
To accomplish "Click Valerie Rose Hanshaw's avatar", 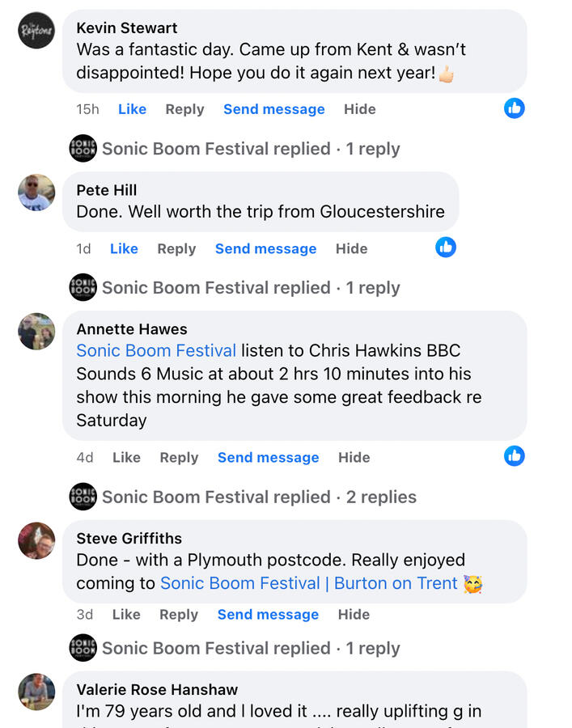I will coord(36,692).
